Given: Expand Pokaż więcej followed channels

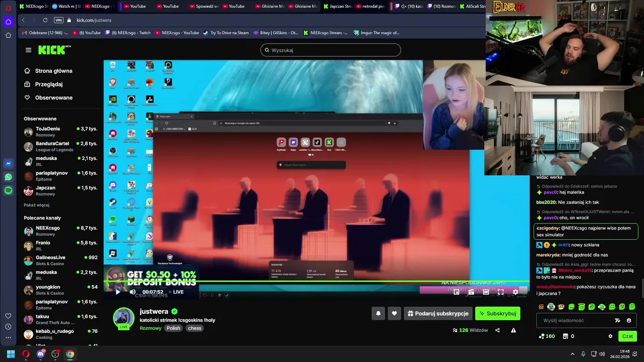Looking at the screenshot, I should tap(36, 205).
